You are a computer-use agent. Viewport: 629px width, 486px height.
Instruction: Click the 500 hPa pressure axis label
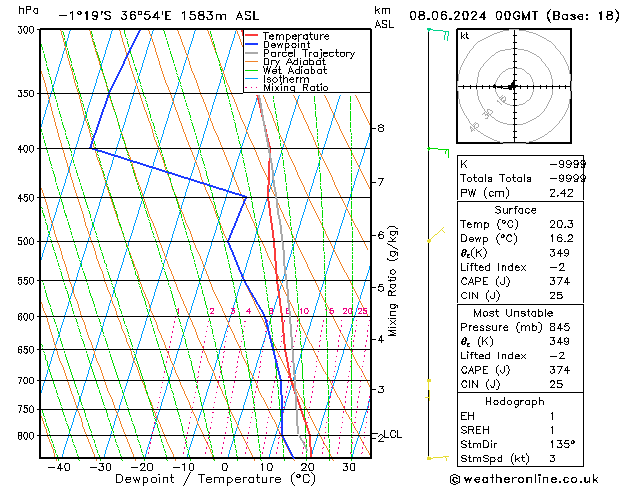pyautogui.click(x=26, y=241)
